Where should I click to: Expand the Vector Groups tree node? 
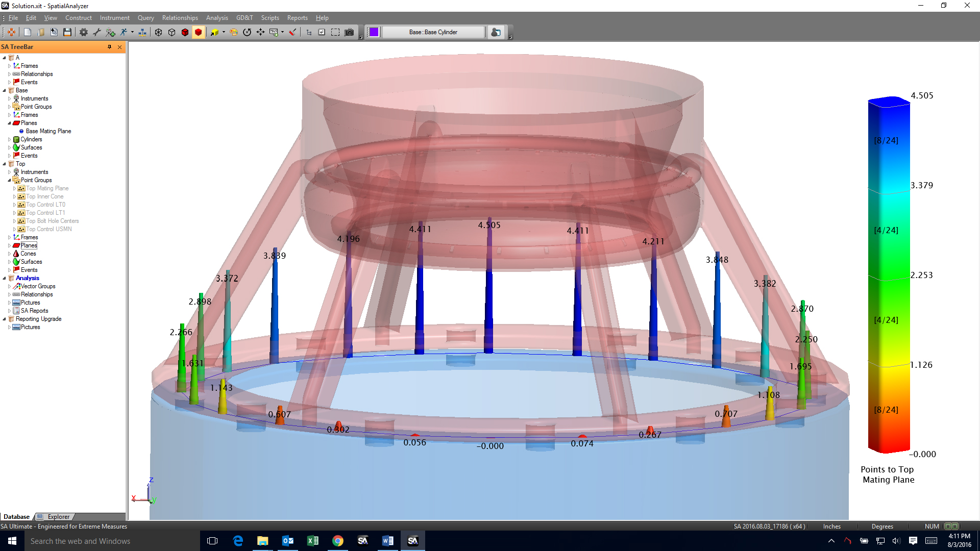tap(9, 286)
